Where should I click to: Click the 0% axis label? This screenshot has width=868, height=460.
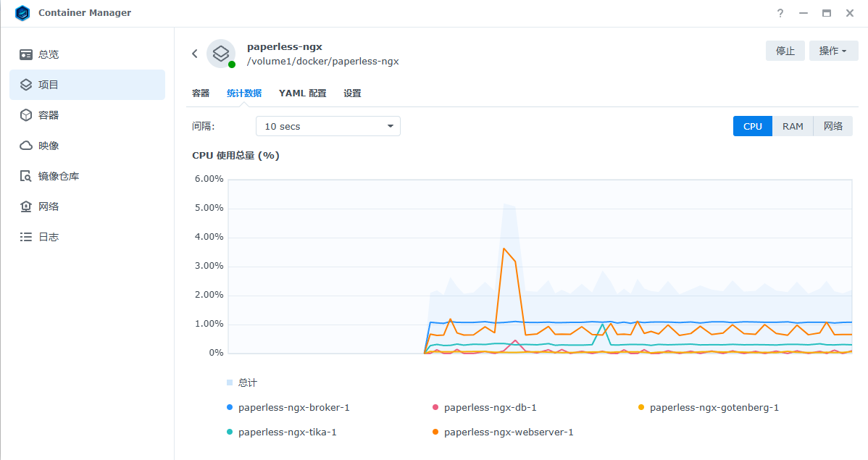217,353
